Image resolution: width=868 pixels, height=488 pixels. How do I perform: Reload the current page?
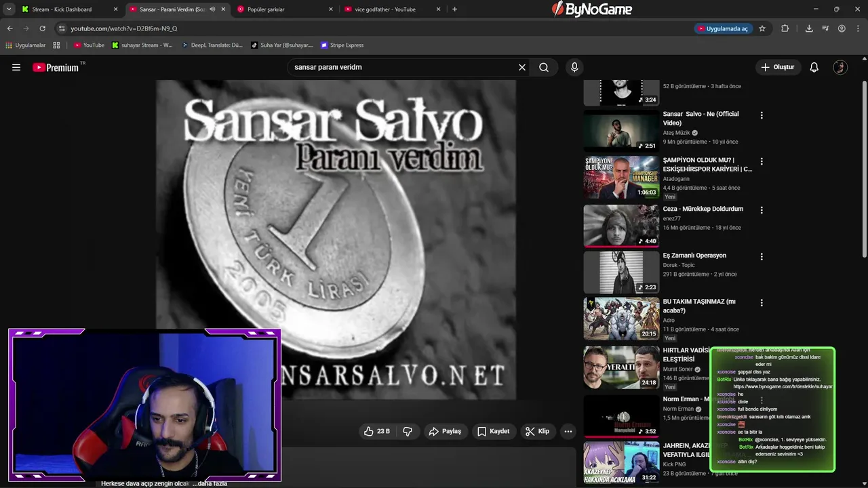click(42, 28)
